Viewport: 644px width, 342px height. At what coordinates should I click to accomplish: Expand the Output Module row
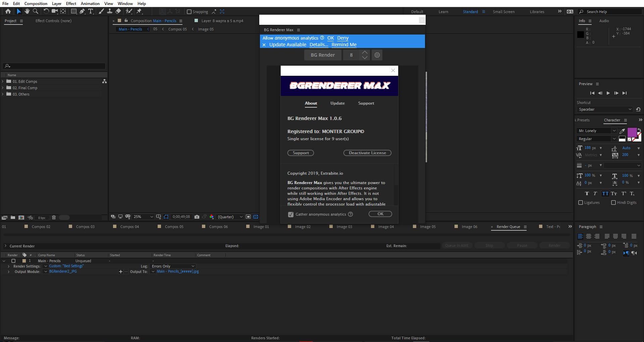[8, 272]
